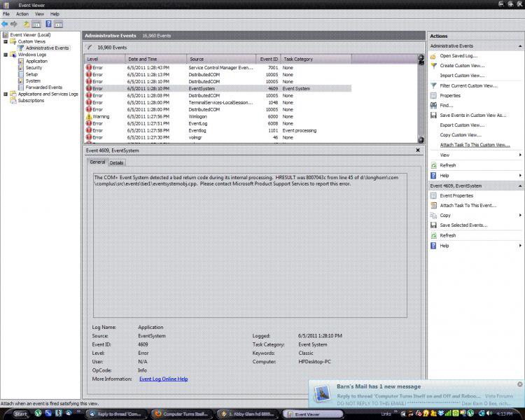Collapse the Administrative Events actions section
The width and height of the screenshot is (525, 420).
tap(520, 46)
